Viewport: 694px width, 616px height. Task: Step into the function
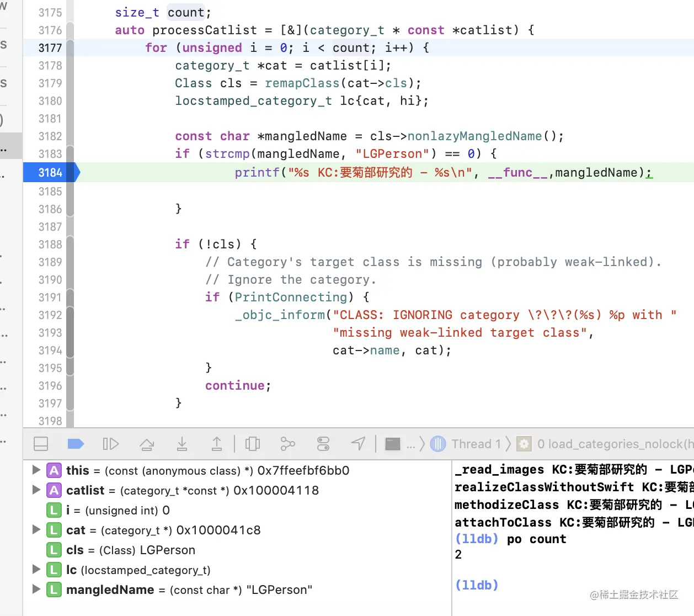182,444
